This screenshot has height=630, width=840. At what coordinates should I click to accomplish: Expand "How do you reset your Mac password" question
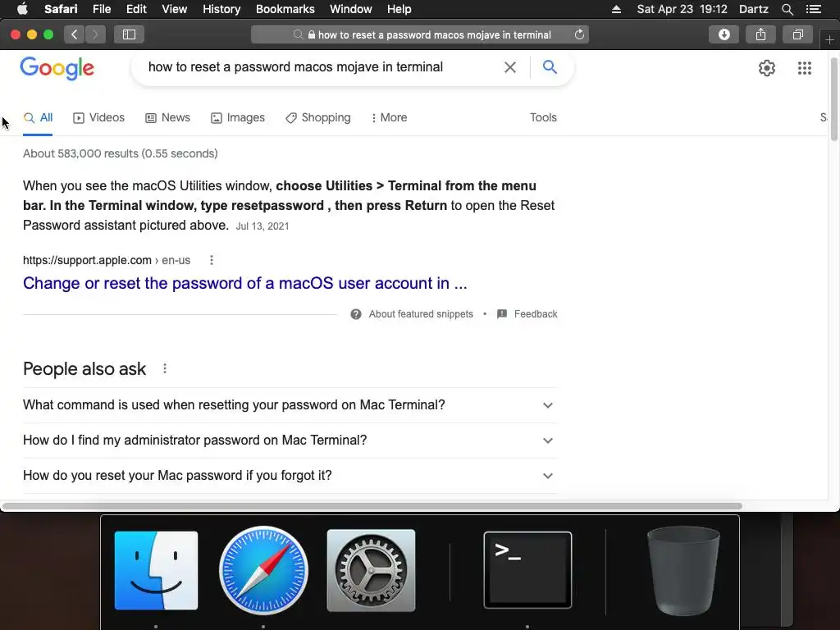[x=290, y=476]
